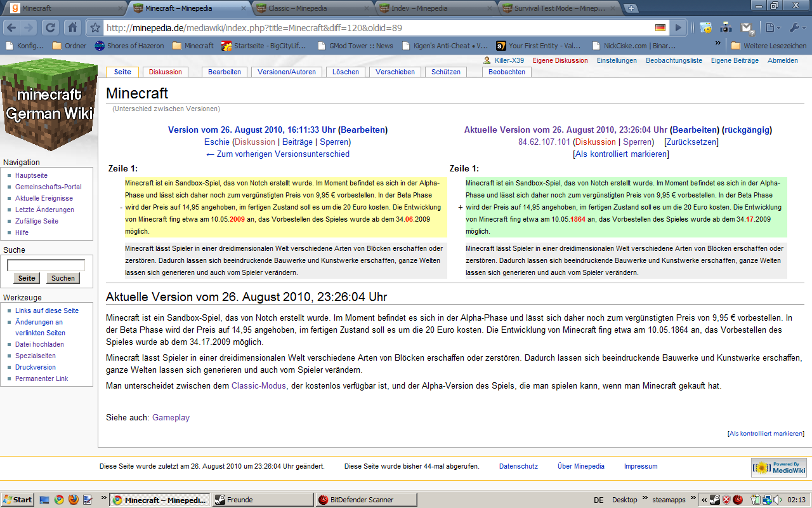Viewport: 812px width, 508px height.
Task: Expand the hidden bookmarks overflow chevron
Action: (x=718, y=44)
